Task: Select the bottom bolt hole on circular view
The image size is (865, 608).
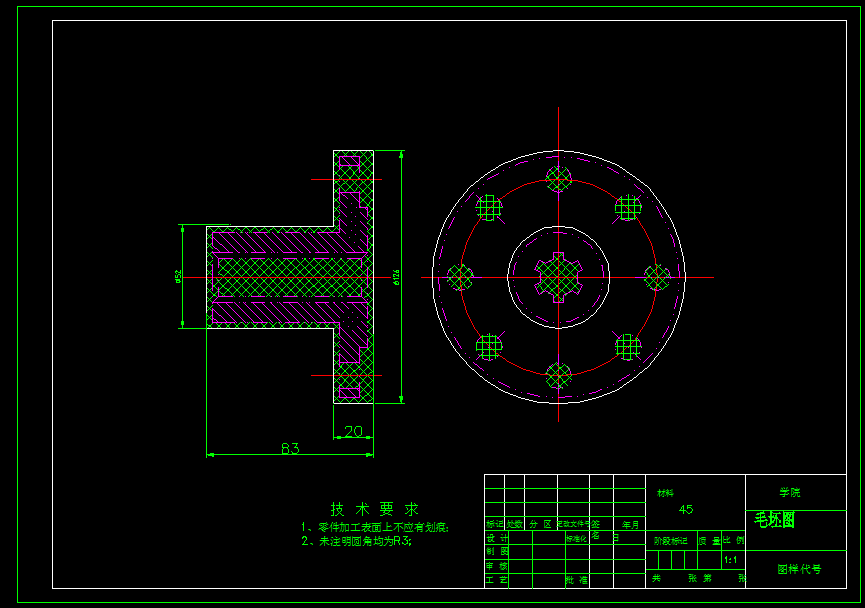Action: [x=558, y=376]
